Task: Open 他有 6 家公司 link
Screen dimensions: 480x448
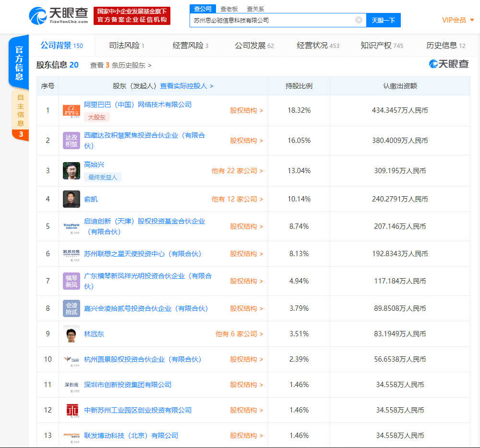Action: tap(239, 334)
